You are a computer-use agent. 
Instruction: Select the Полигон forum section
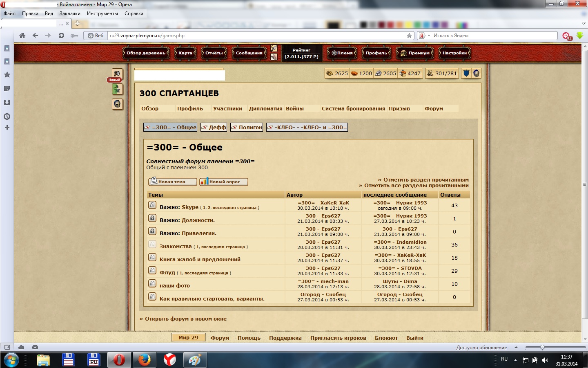[246, 127]
